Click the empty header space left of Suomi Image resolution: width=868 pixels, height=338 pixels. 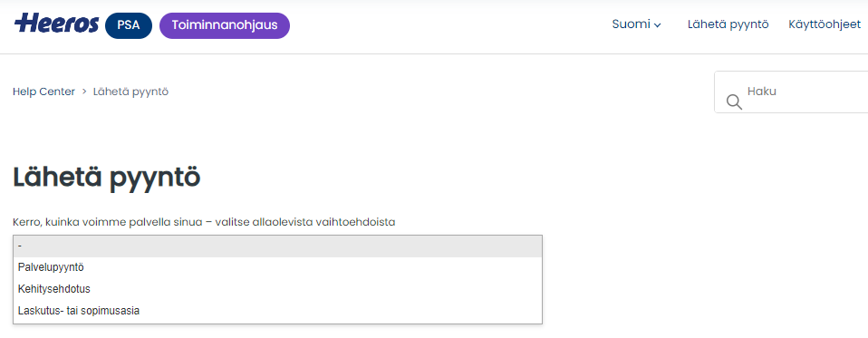pyautogui.click(x=448, y=25)
